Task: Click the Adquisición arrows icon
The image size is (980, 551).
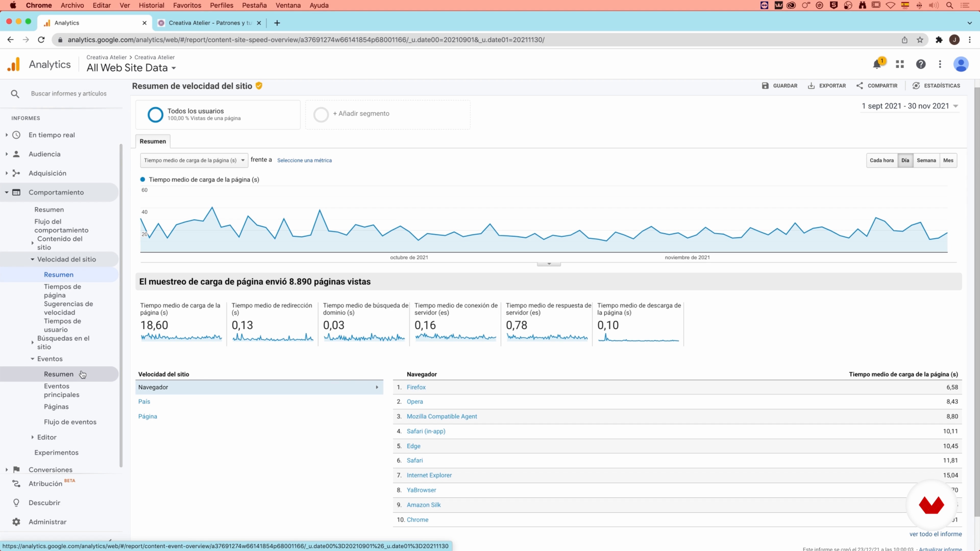Action: pos(16,173)
